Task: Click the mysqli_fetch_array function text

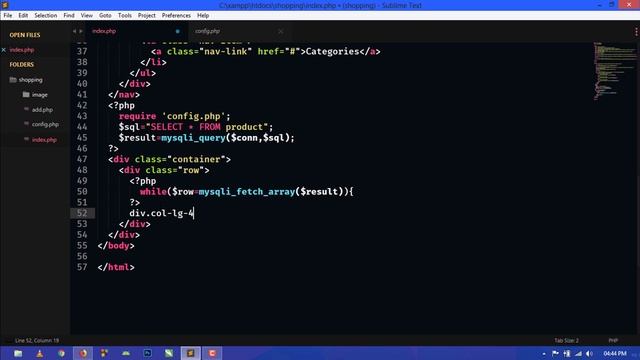Action: [247, 192]
